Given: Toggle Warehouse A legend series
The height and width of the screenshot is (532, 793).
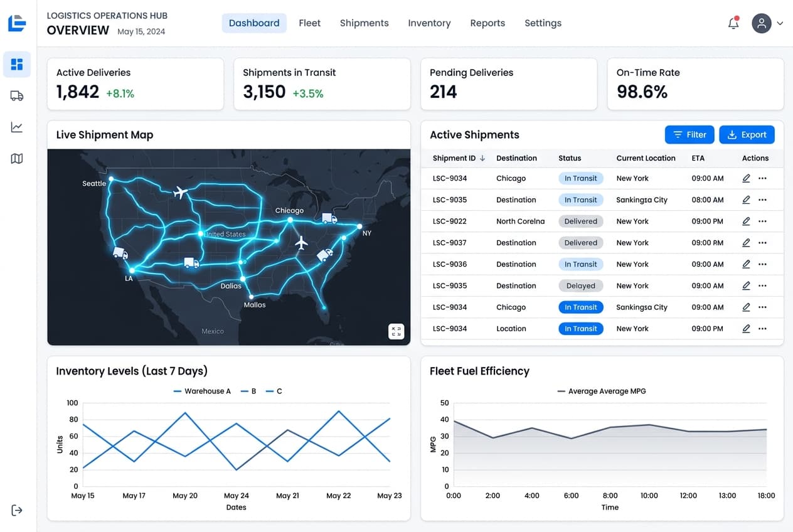Looking at the screenshot, I should (202, 391).
